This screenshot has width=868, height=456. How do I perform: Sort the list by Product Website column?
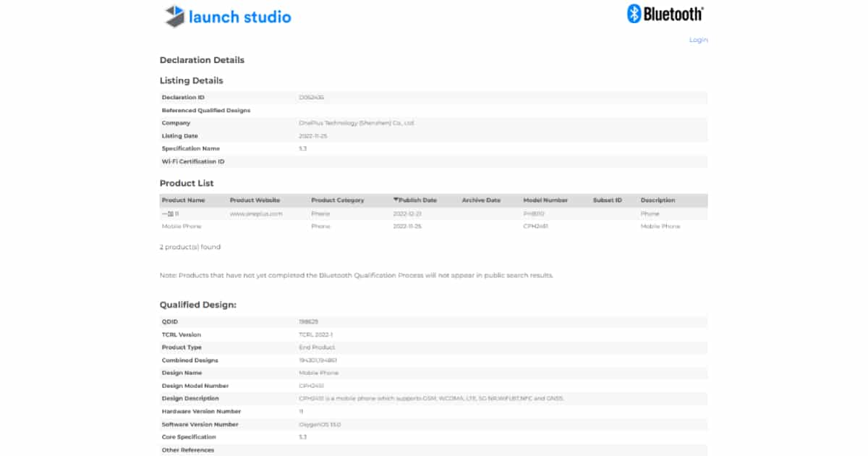coord(255,200)
